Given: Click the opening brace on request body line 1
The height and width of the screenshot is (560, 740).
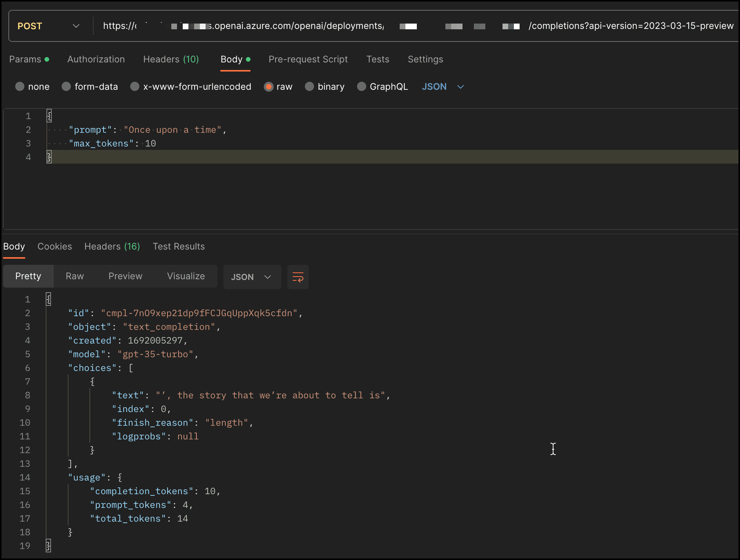Looking at the screenshot, I should point(49,116).
